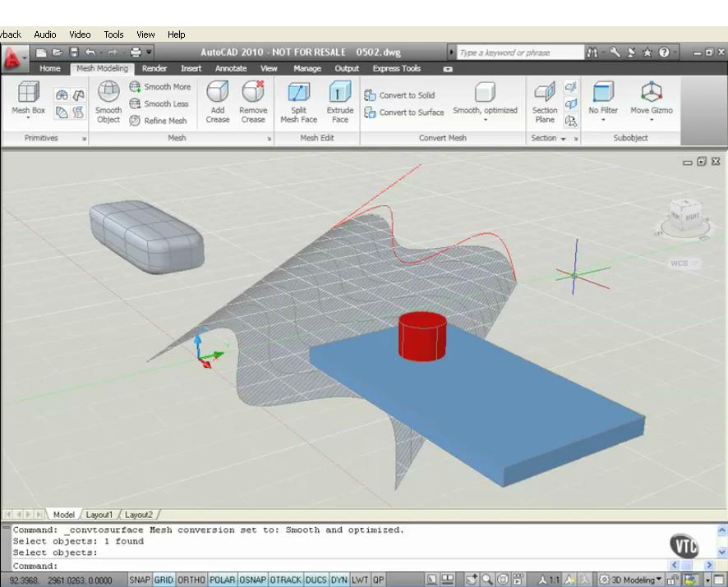The height and width of the screenshot is (587, 728).
Task: Click Smooth More
Action: coord(160,87)
